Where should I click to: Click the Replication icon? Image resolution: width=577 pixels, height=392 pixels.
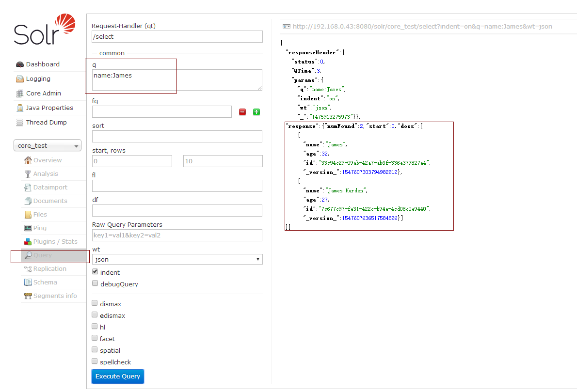coord(28,269)
